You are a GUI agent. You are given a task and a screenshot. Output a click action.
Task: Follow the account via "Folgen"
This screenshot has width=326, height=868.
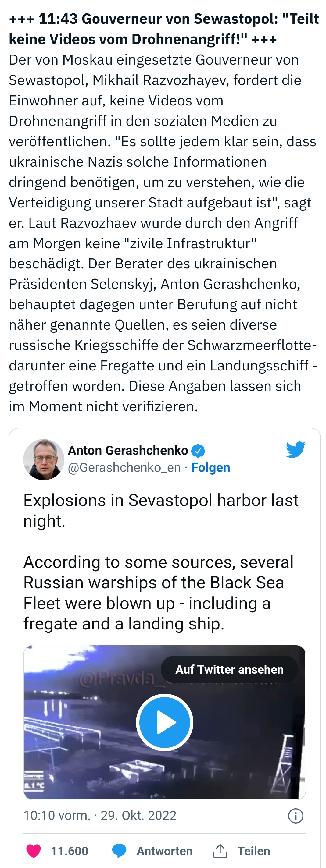coord(210,468)
